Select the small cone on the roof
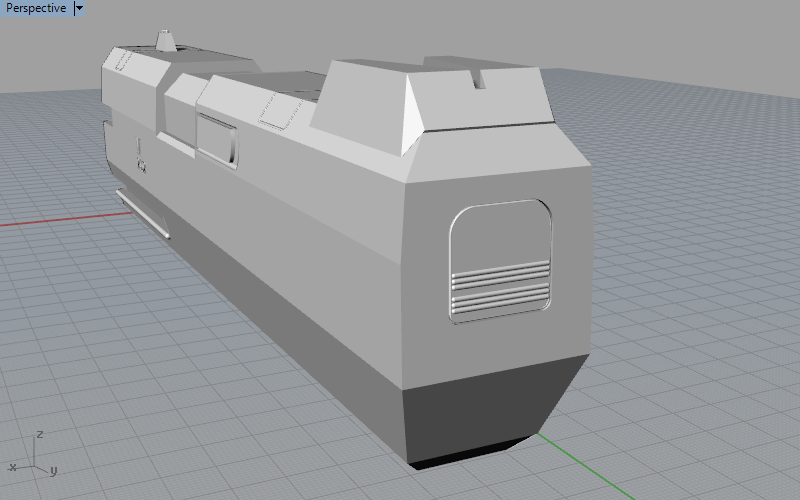This screenshot has width=800, height=500. (x=166, y=41)
